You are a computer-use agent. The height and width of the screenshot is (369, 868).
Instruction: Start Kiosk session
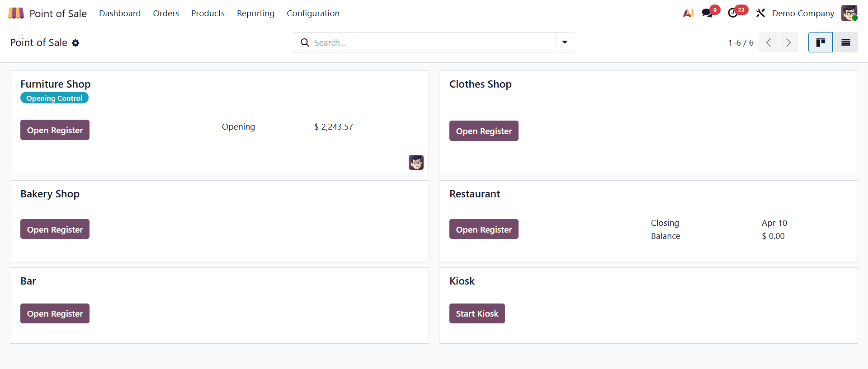(x=477, y=313)
